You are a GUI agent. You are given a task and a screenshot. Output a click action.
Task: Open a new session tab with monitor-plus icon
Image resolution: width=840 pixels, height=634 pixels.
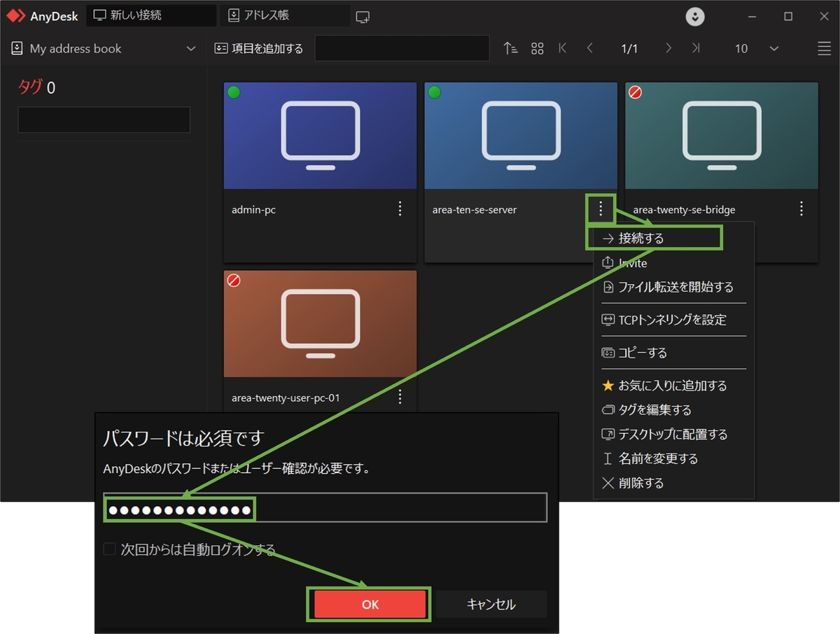pyautogui.click(x=363, y=17)
